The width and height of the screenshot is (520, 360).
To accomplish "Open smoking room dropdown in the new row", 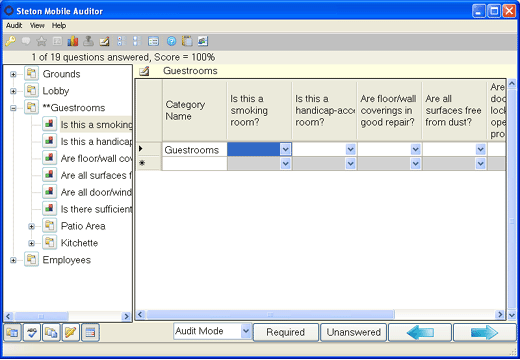I will 285,164.
